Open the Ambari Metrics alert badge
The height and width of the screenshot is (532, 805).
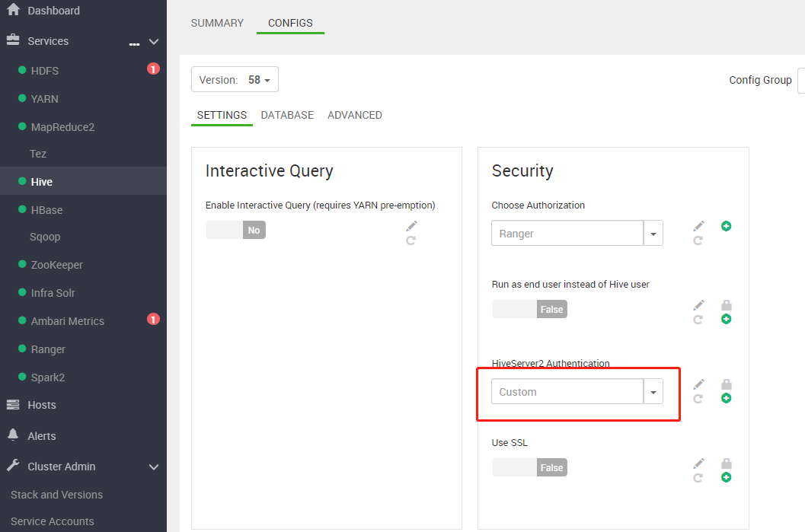[153, 319]
